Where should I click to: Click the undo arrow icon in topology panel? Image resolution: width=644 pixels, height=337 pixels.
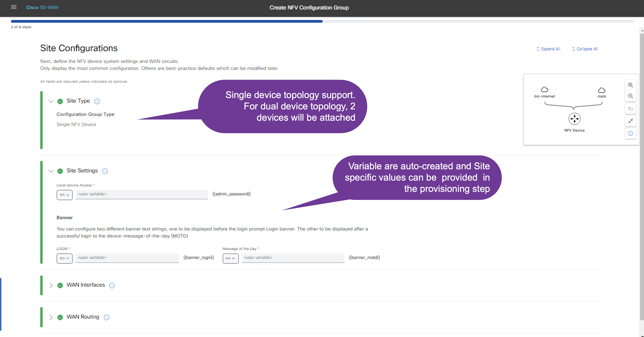631,108
